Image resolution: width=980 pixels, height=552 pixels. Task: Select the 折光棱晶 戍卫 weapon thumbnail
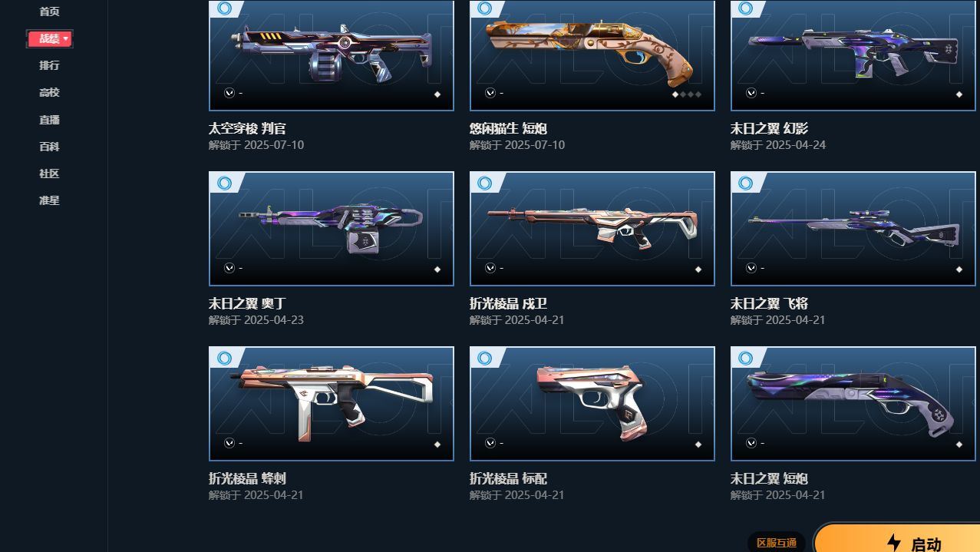[592, 229]
